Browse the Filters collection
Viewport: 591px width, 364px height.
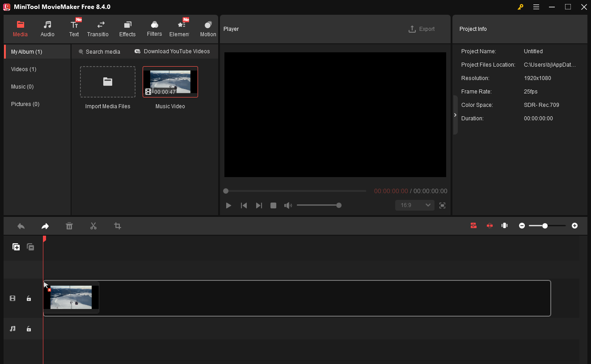[154, 28]
